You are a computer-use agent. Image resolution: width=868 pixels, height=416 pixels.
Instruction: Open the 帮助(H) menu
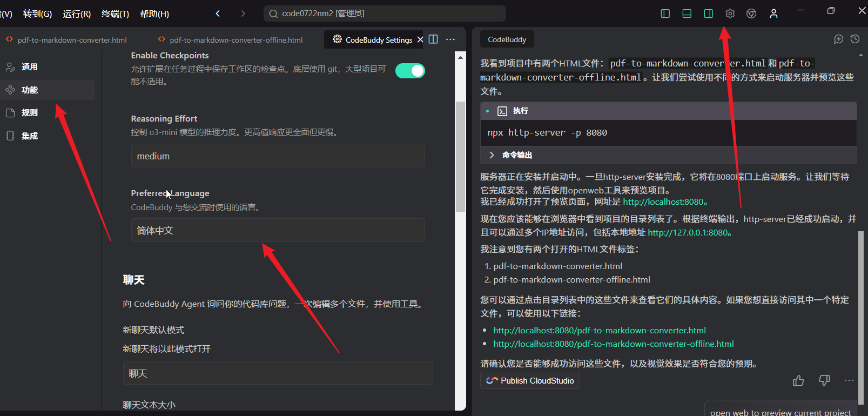click(154, 14)
